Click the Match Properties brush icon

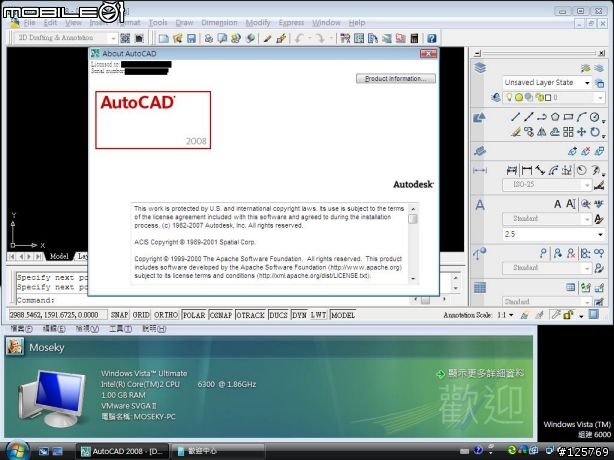tap(267, 38)
